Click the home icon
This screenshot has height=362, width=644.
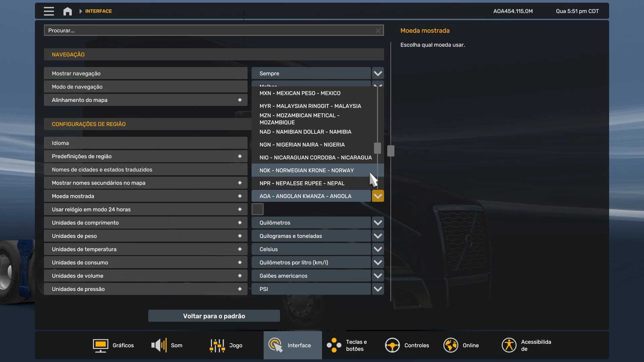tap(67, 11)
